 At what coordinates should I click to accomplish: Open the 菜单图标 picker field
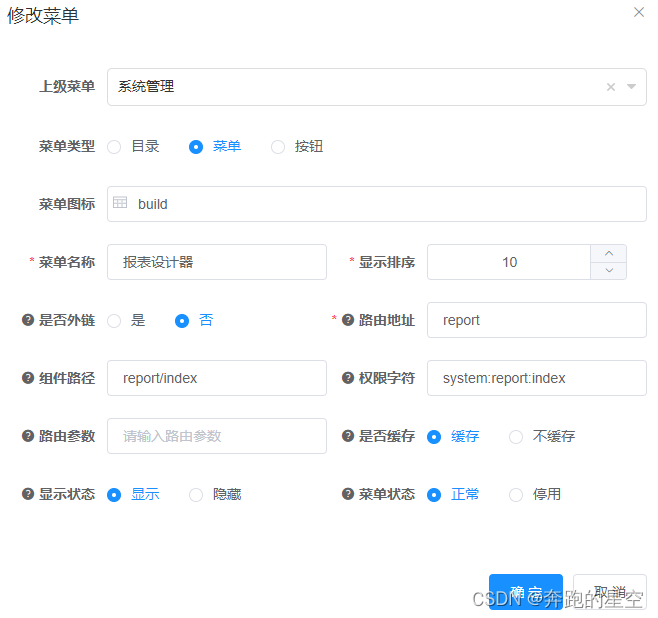376,204
